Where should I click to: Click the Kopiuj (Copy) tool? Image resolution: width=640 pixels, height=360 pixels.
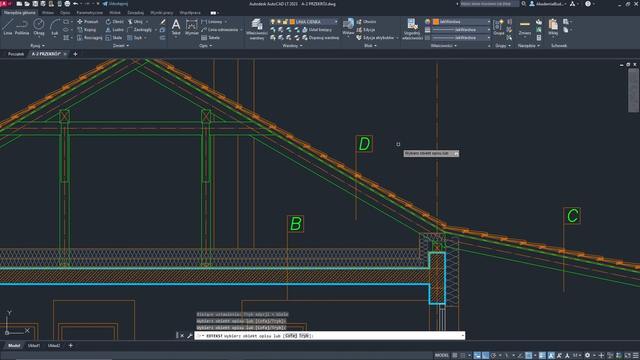87,30
